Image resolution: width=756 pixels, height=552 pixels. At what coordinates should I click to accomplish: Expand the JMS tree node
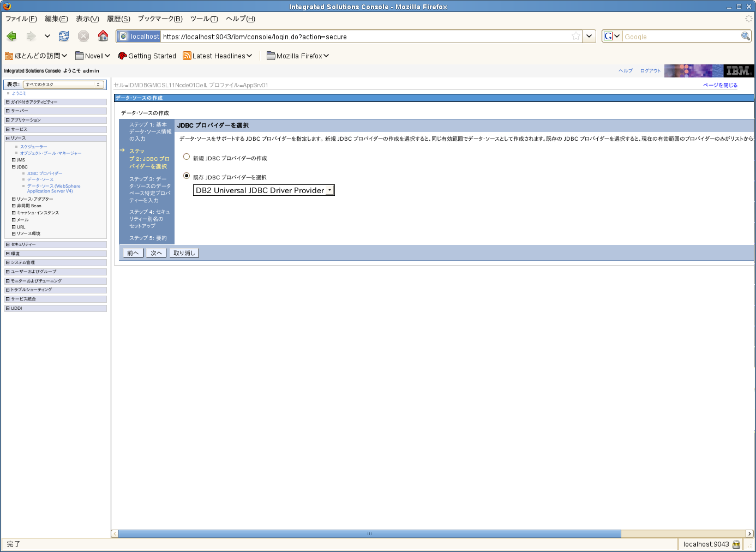tap(14, 160)
